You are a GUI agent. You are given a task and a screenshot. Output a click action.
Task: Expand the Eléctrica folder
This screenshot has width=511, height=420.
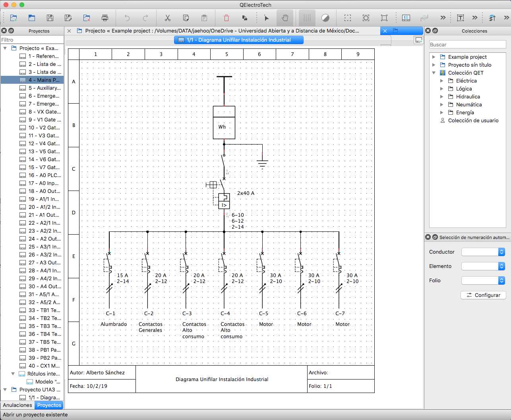click(x=441, y=81)
